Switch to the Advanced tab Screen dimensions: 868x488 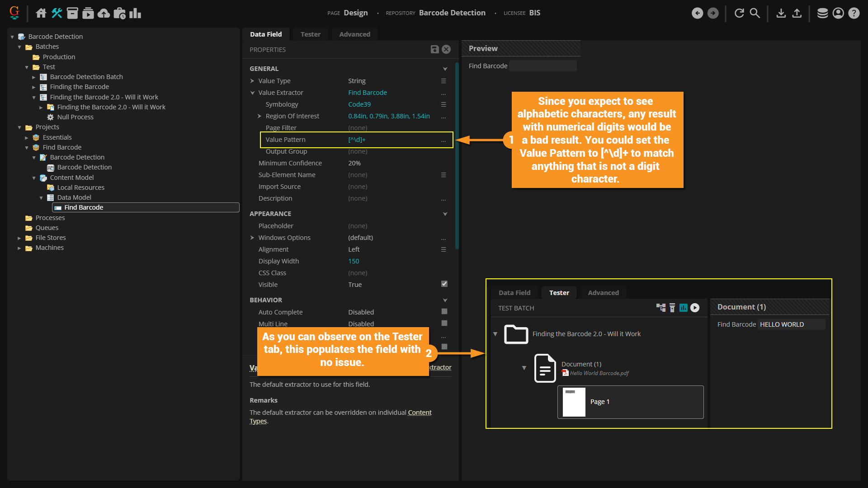click(354, 34)
